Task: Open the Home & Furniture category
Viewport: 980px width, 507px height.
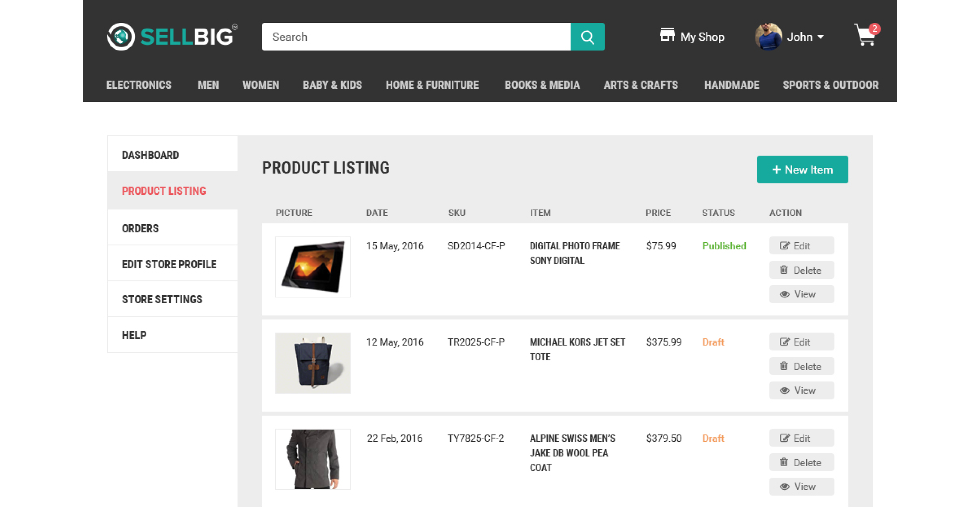Action: tap(432, 85)
